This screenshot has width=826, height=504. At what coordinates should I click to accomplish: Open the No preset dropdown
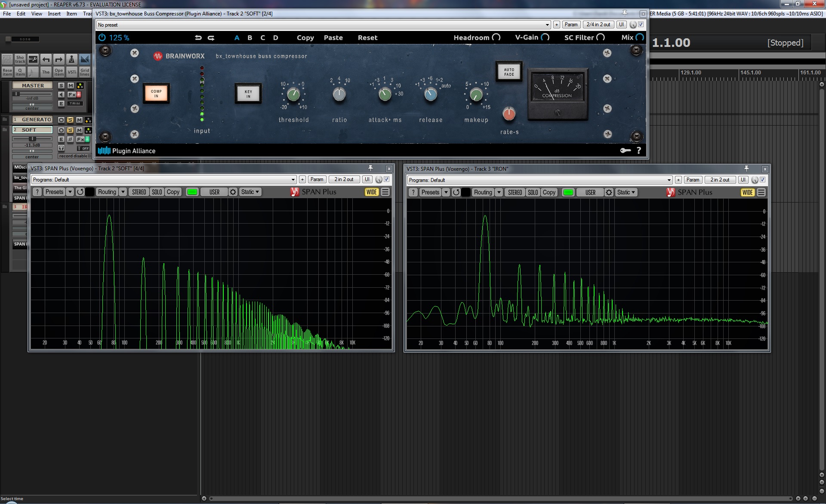[323, 25]
